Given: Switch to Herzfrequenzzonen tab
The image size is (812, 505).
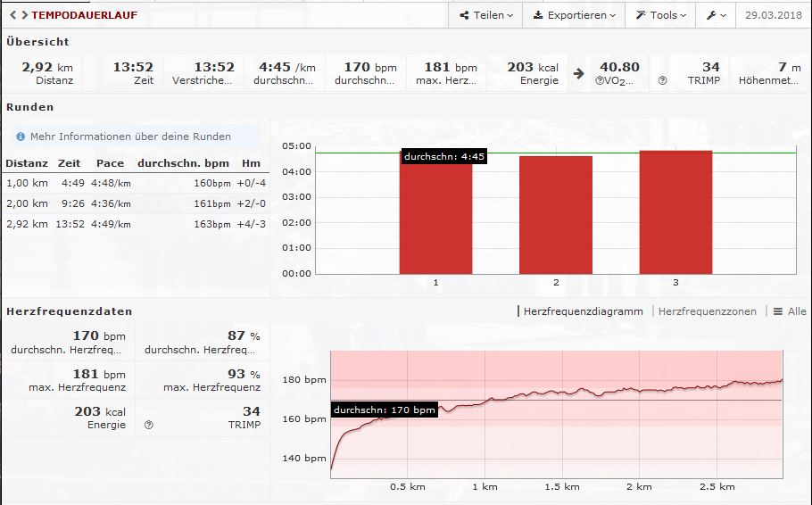Looking at the screenshot, I should pyautogui.click(x=707, y=311).
